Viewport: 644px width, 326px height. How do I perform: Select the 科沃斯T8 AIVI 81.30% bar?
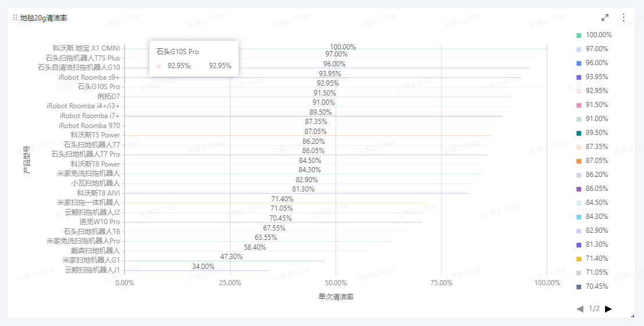(x=296, y=193)
